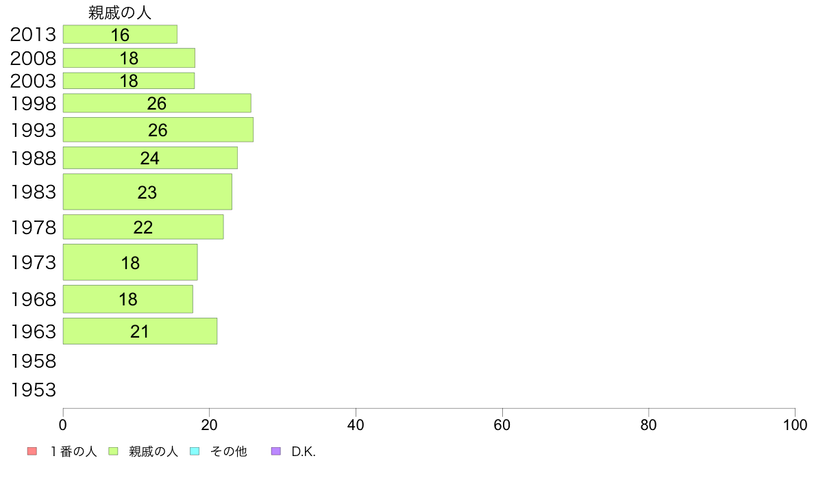Image resolution: width=814 pixels, height=504 pixels.
Task: Select the D.K. legend label text
Action: pos(303,452)
